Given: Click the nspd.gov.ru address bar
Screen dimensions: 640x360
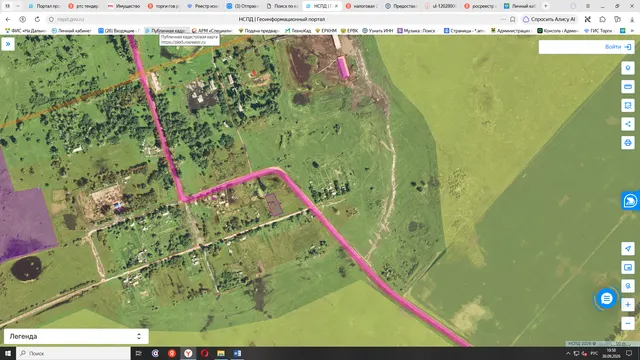Looking at the screenshot, I should [71, 19].
